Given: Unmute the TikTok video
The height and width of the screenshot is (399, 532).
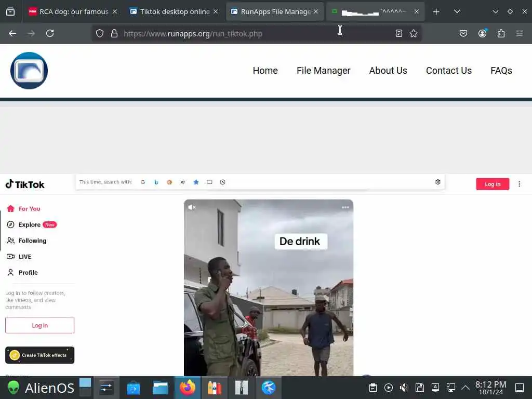Looking at the screenshot, I should pos(192,207).
